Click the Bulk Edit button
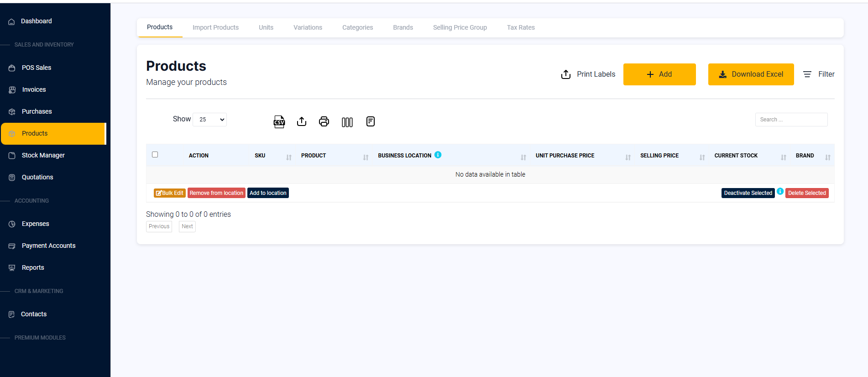Screen dimensions: 868x377 pyautogui.click(x=170, y=193)
